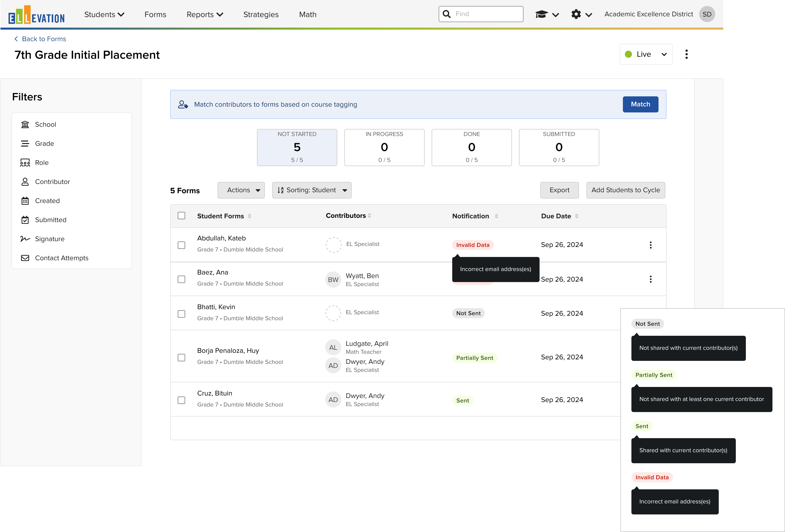Screen dimensions: 785x532
Task: Click the Find search field
Action: point(486,14)
